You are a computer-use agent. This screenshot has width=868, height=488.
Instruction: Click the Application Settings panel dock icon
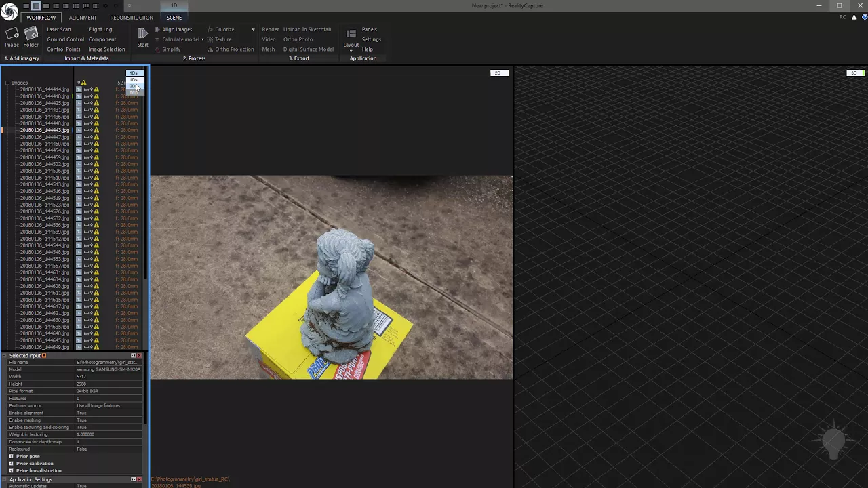coord(133,479)
